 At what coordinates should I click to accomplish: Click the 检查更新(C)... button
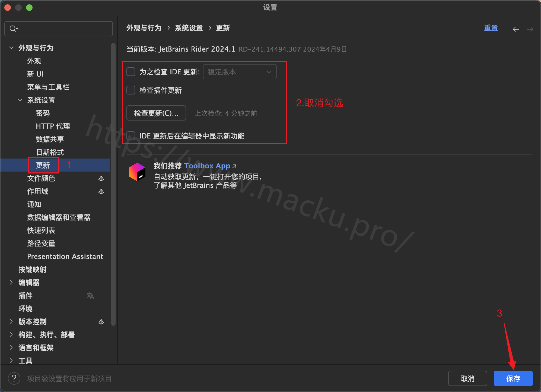pyautogui.click(x=156, y=113)
